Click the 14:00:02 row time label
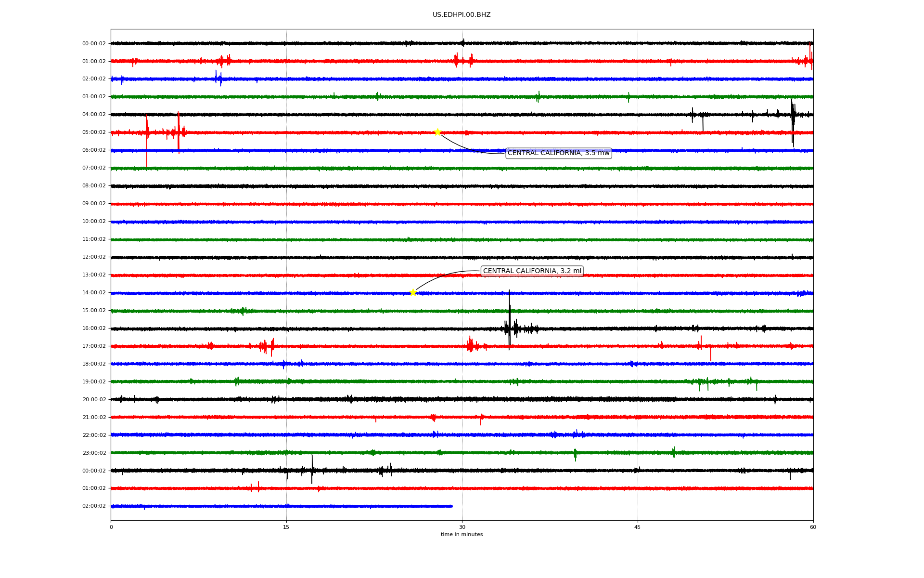The height and width of the screenshot is (578, 924). pos(94,293)
